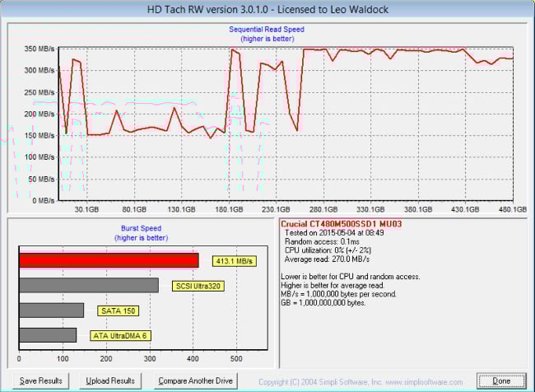This screenshot has height=392, width=535.
Task: Click the SATA 150 label
Action: [118, 310]
